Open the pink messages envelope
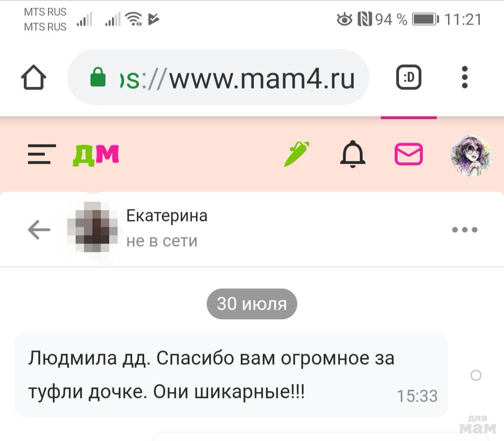The image size is (504, 441). 408,154
